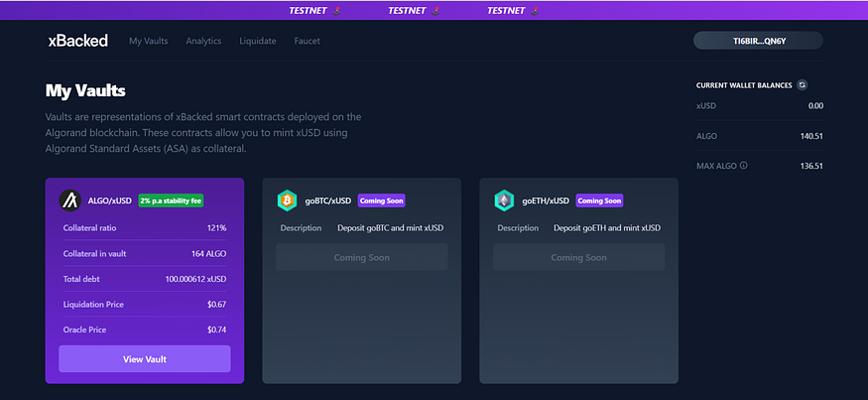This screenshot has height=400, width=868.
Task: Open the Faucet page
Action: (308, 41)
